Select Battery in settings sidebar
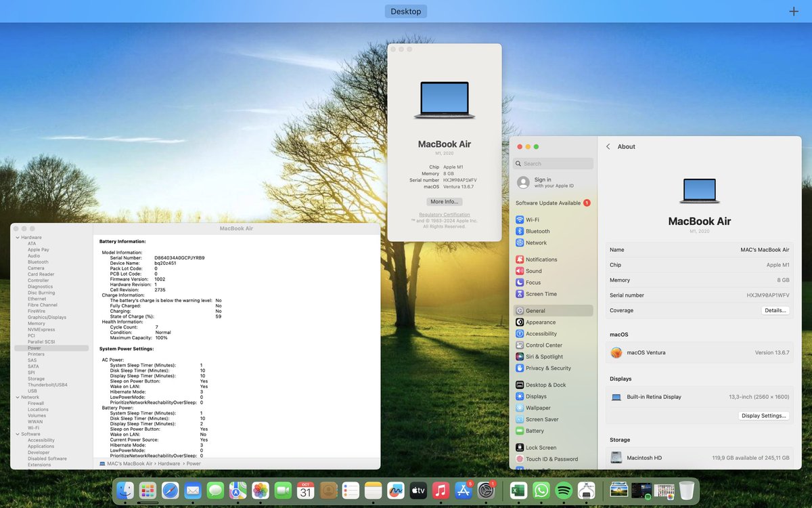812x508 pixels. point(553,431)
